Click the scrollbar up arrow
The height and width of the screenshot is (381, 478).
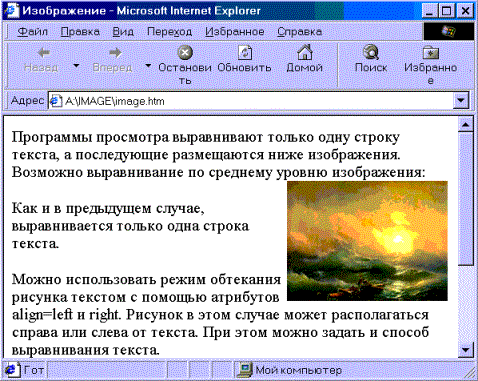tap(466, 125)
